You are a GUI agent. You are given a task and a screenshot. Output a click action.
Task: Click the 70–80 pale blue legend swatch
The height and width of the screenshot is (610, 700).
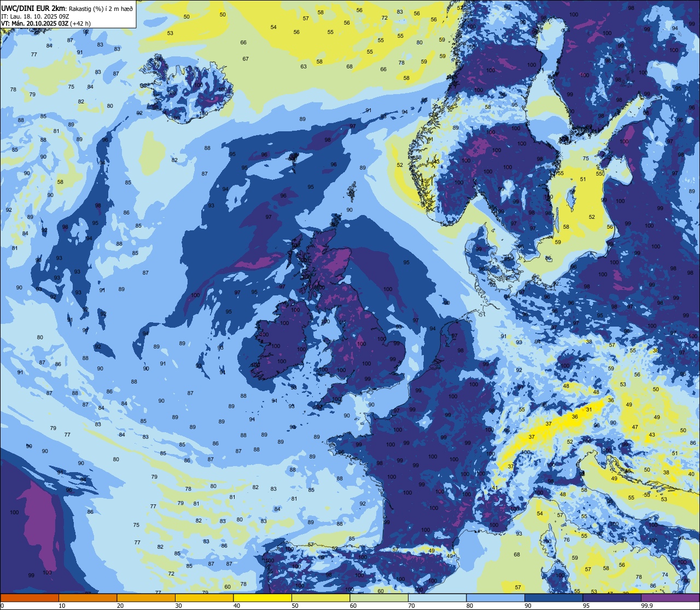(437, 597)
